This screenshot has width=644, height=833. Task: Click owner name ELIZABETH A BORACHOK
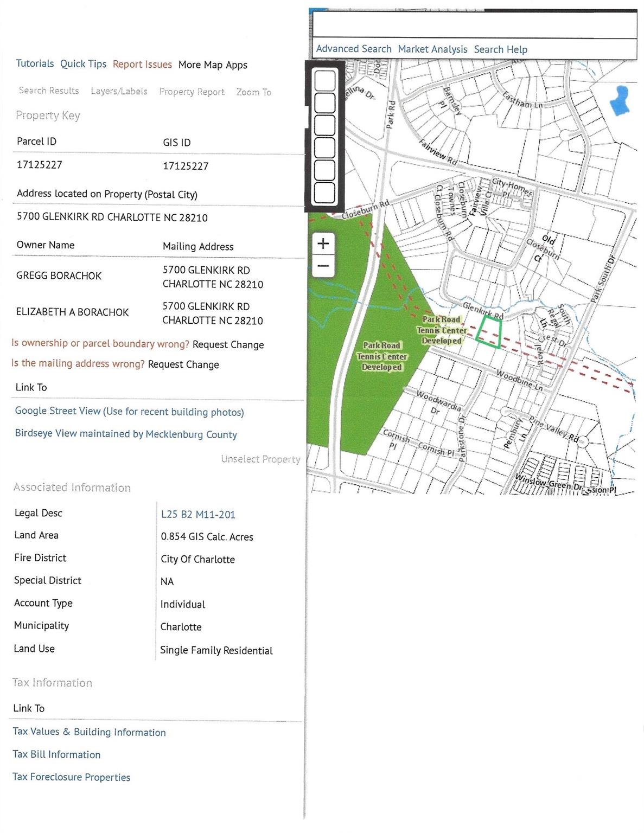coord(72,312)
